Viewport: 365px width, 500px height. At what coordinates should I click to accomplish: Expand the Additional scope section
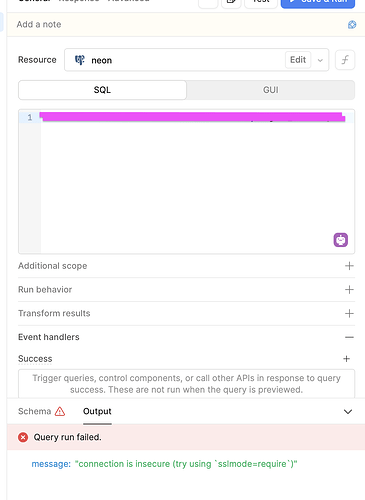[349, 266]
